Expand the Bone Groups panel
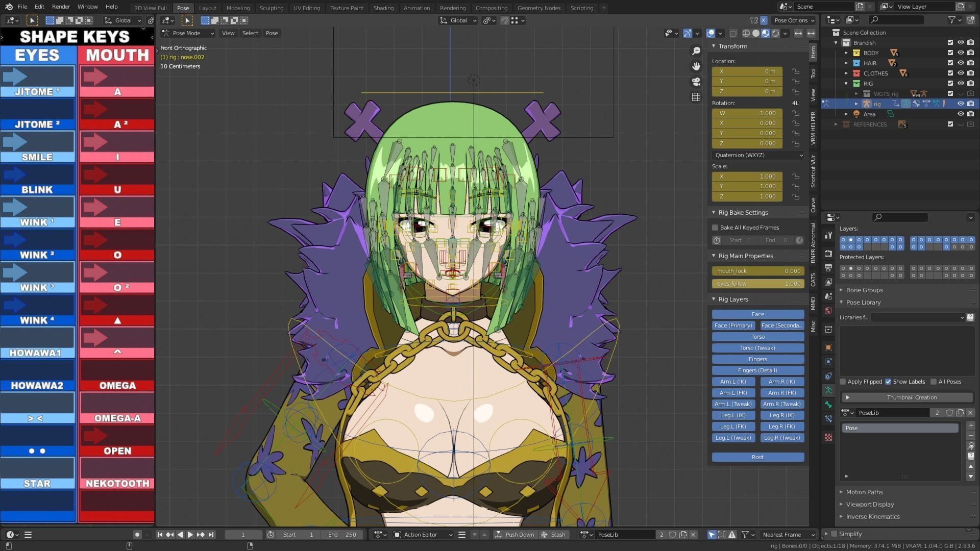Image resolution: width=980 pixels, height=551 pixels. click(864, 290)
